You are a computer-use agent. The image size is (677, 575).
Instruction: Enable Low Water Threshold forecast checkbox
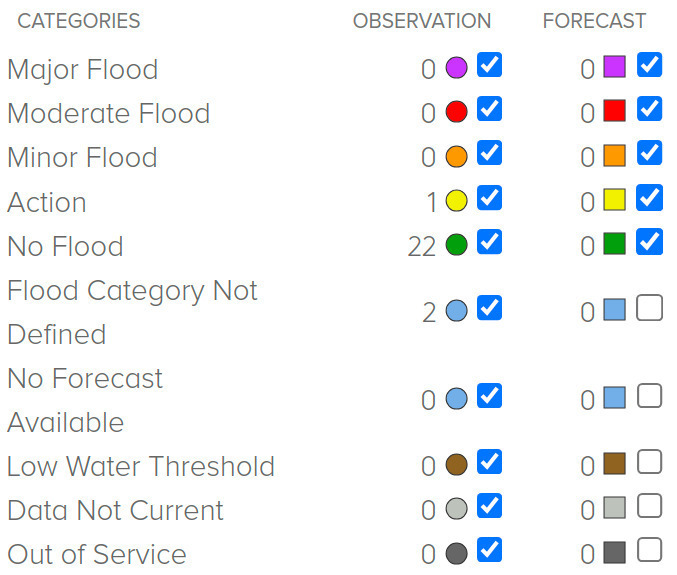point(649,461)
